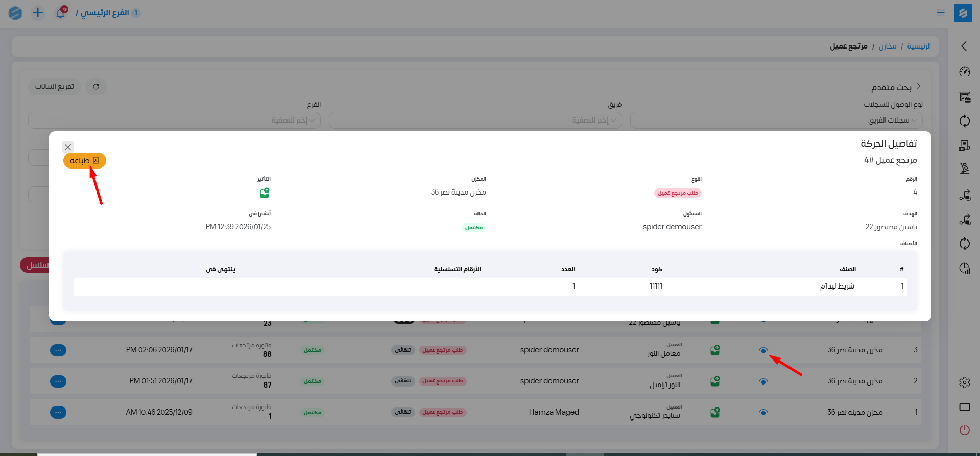Open the settings gear in sidebar
This screenshot has width=980, height=456.
tap(964, 382)
